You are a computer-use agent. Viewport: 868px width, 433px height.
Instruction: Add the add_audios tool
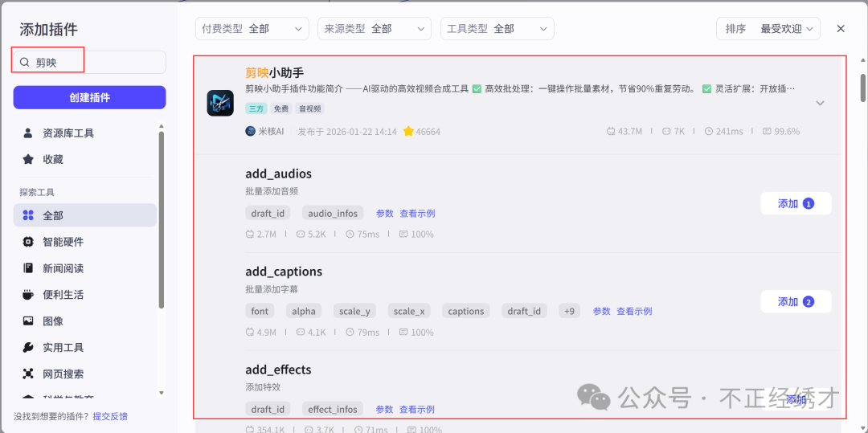796,203
